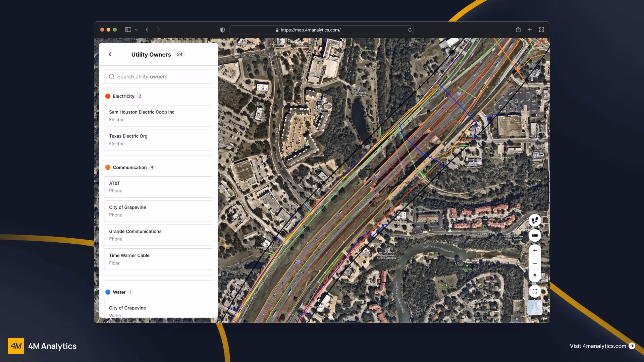The width and height of the screenshot is (644, 362).
Task: Select the Water category blue dot
Action: point(108,292)
